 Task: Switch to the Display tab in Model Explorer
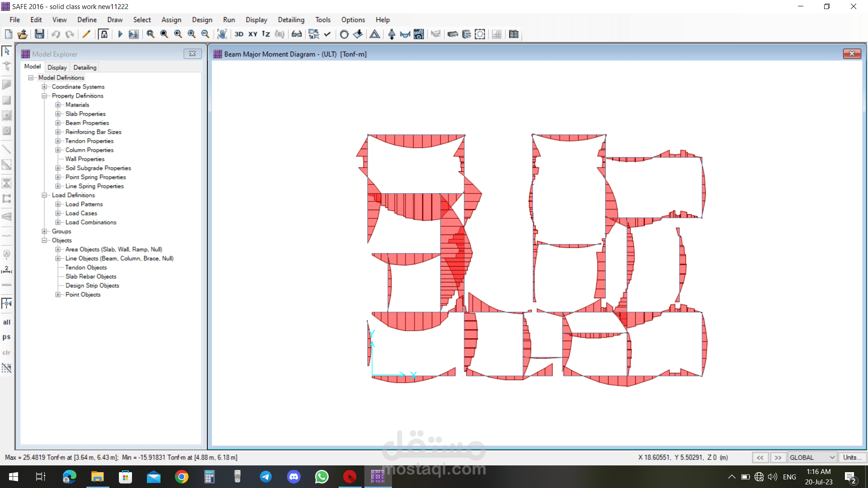click(x=57, y=67)
